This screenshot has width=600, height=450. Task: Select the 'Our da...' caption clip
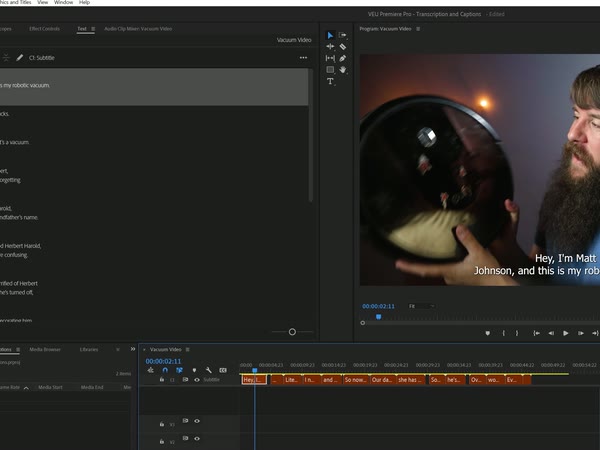(382, 380)
